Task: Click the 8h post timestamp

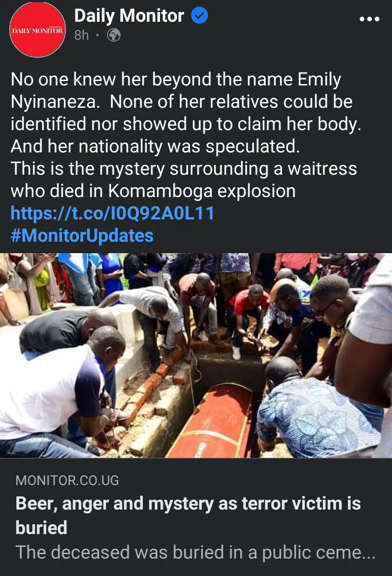Action: pos(82,35)
